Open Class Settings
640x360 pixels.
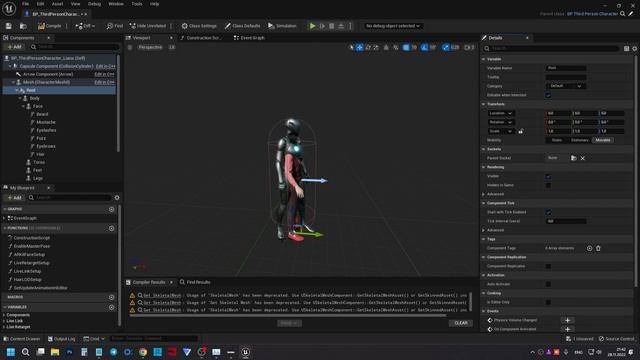[x=199, y=26]
